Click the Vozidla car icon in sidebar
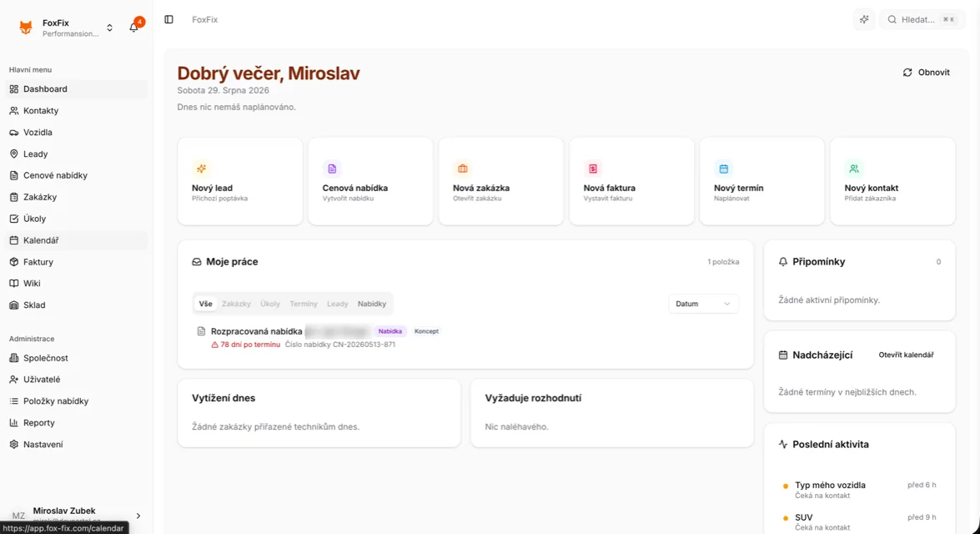 pos(13,133)
